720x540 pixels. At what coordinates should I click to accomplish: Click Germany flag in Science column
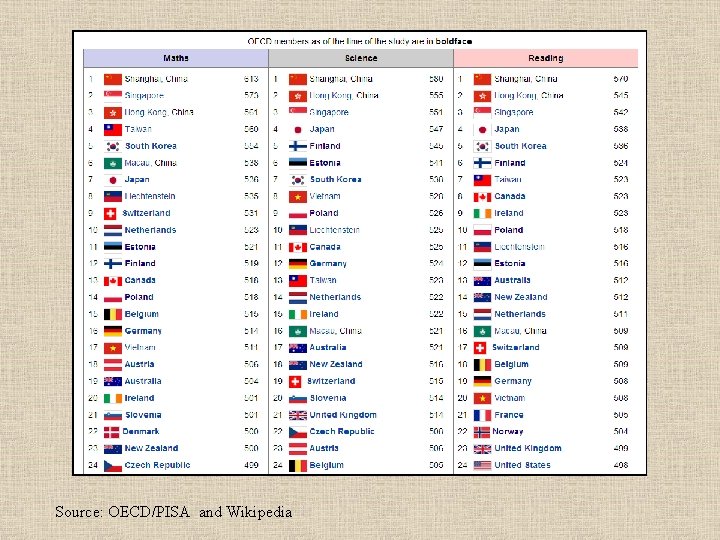coord(298,264)
